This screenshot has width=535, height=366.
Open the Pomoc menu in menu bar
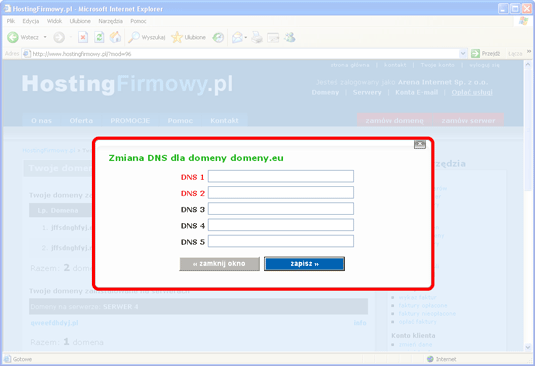point(138,21)
